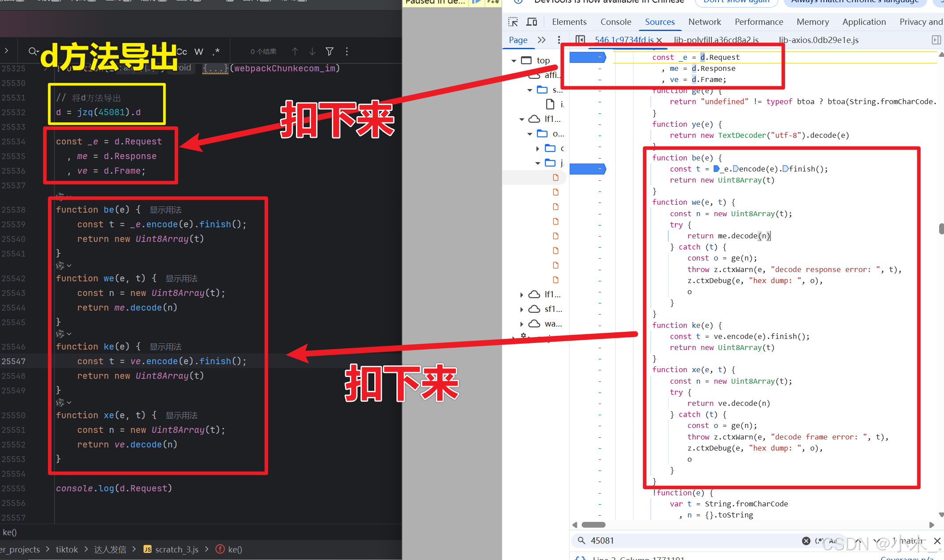
Task: Switch to the Network tab
Action: 704,22
